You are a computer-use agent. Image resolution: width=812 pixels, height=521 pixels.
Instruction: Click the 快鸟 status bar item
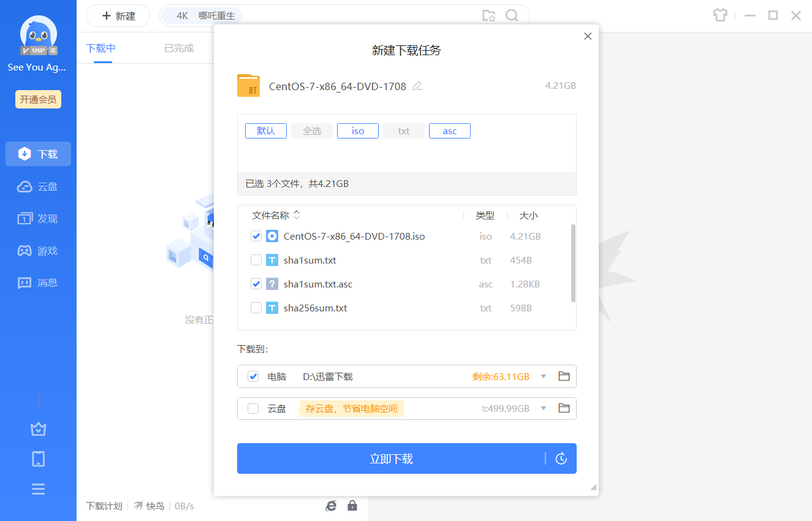149,506
